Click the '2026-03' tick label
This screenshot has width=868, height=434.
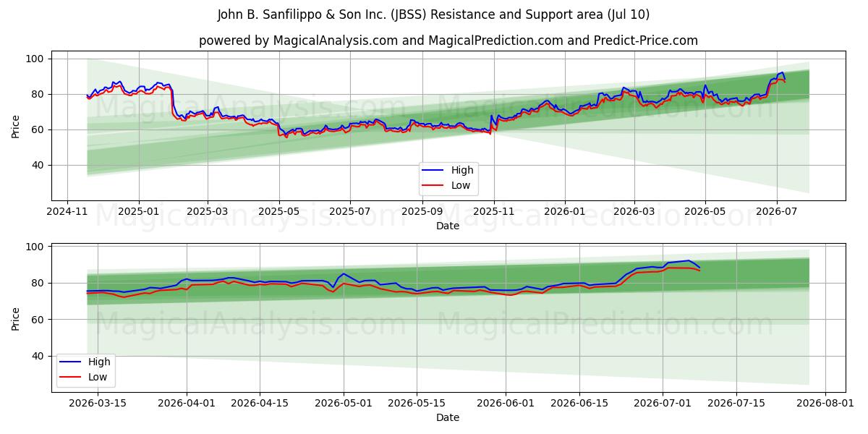tap(634, 211)
